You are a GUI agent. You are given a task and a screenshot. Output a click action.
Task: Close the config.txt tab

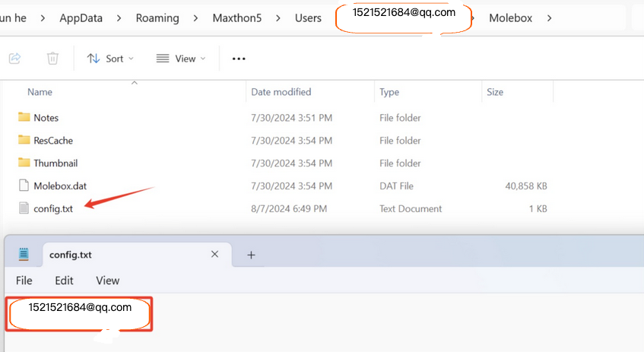[x=214, y=255]
